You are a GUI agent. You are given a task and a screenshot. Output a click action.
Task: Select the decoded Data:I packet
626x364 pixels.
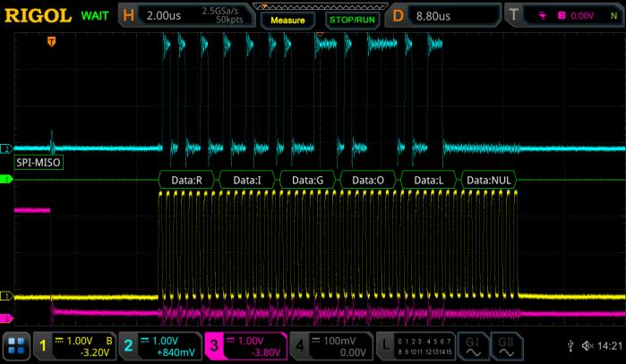247,180
